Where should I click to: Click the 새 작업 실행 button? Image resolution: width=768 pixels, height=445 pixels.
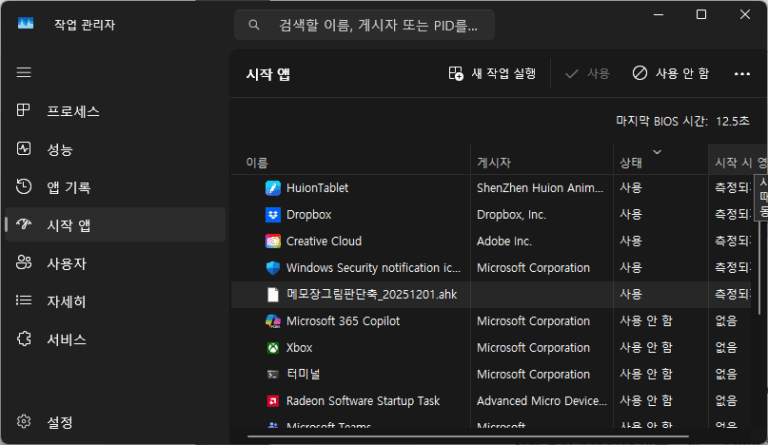(x=493, y=73)
